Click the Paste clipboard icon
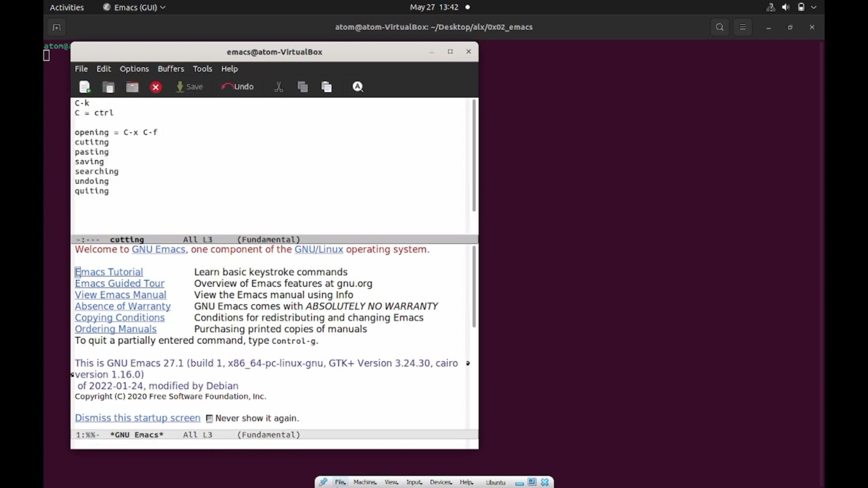Screen dimensions: 868x488 (327, 87)
